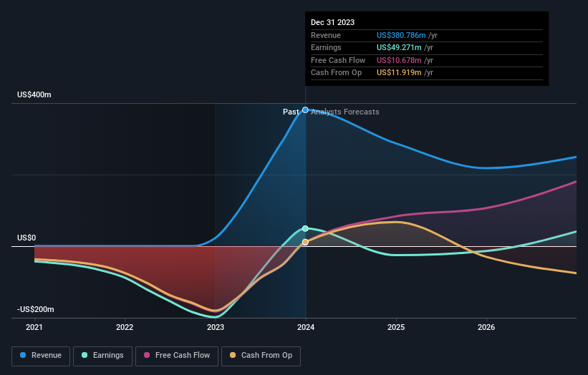Viewport: 588px width, 375px height.
Task: Click the 'Past' label on chart
Action: pyautogui.click(x=291, y=112)
